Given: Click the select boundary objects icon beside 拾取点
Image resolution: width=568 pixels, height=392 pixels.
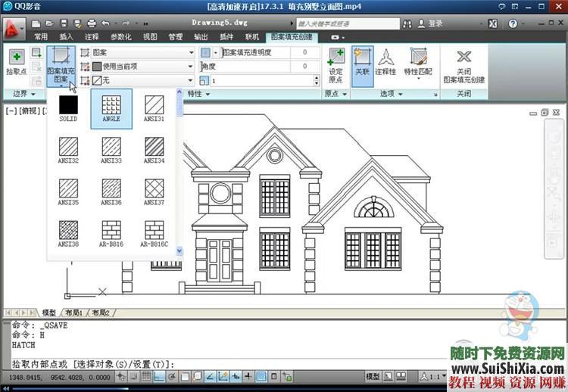Looking at the screenshot, I should click(36, 52).
